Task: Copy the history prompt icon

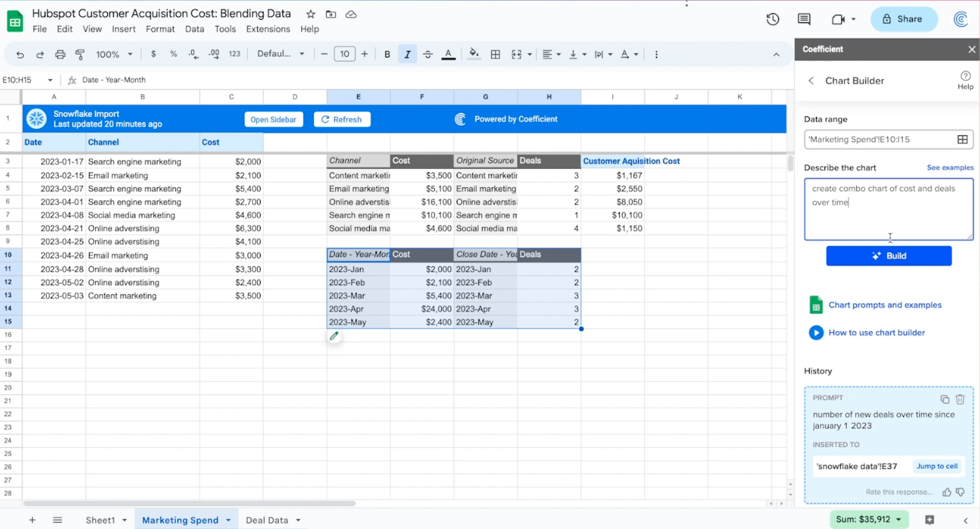Action: [944, 399]
